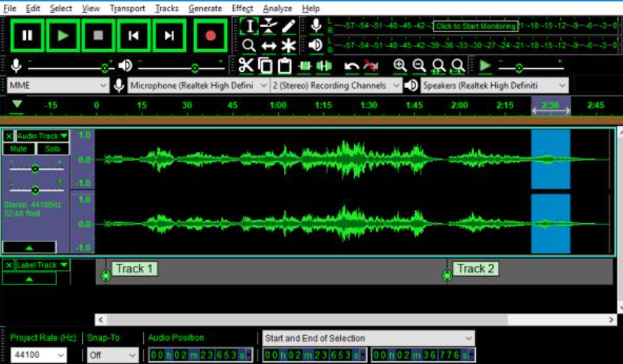Open the MME audio host dropdown
This screenshot has height=364, width=623.
[58, 85]
